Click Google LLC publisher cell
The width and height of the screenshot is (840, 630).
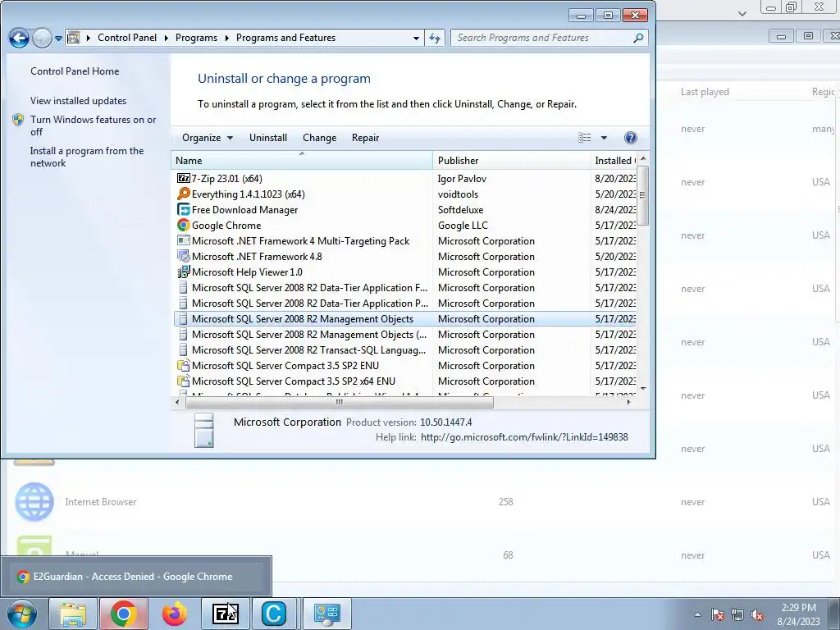coord(463,225)
